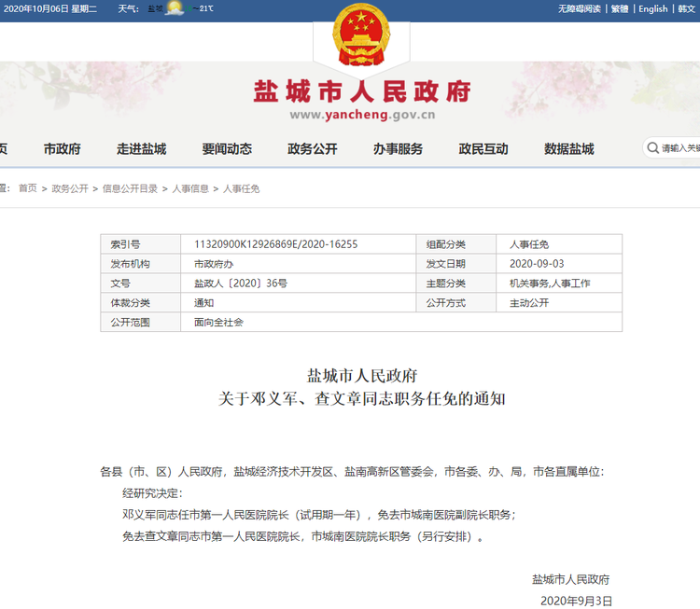Viewport: 700px width, 609px height.
Task: Click 信息公开目录 breadcrumb link
Action: point(130,188)
